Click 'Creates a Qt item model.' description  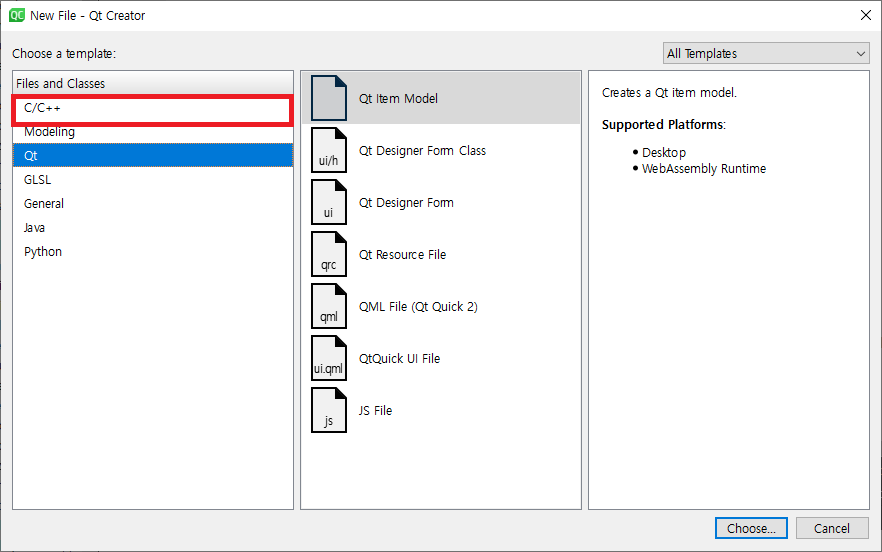(669, 93)
